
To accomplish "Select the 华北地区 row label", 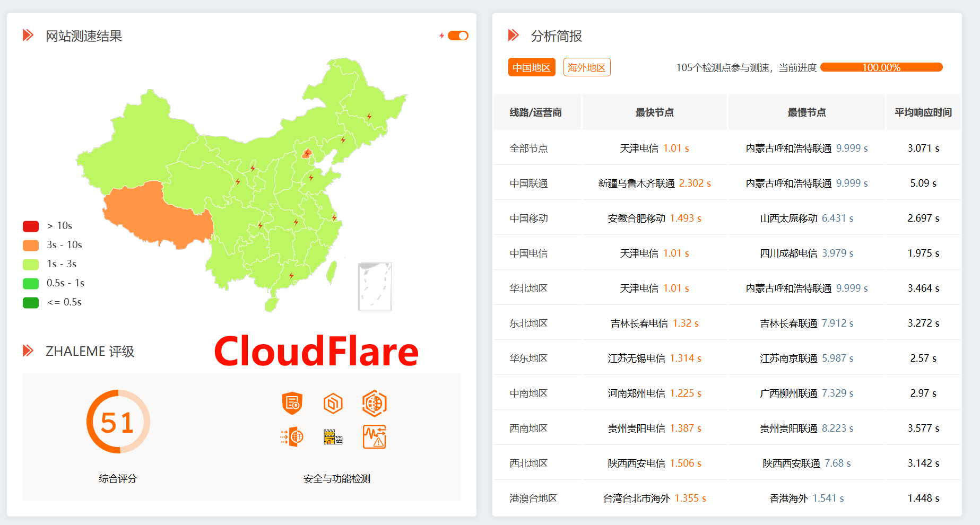I will pyautogui.click(x=528, y=288).
